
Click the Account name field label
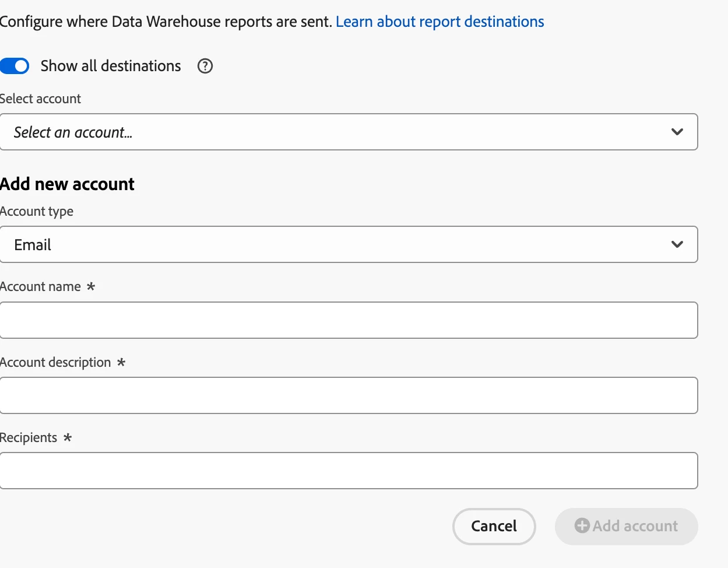(41, 286)
